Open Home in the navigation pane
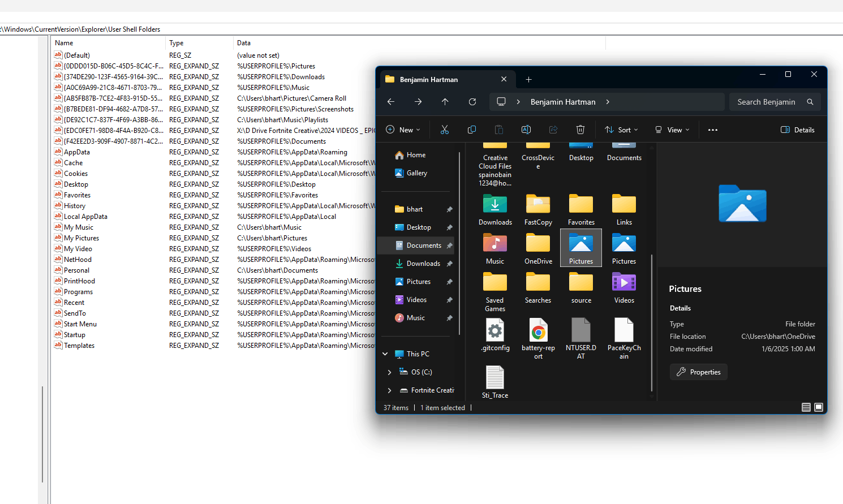Screen dimensions: 843x504 (416, 155)
